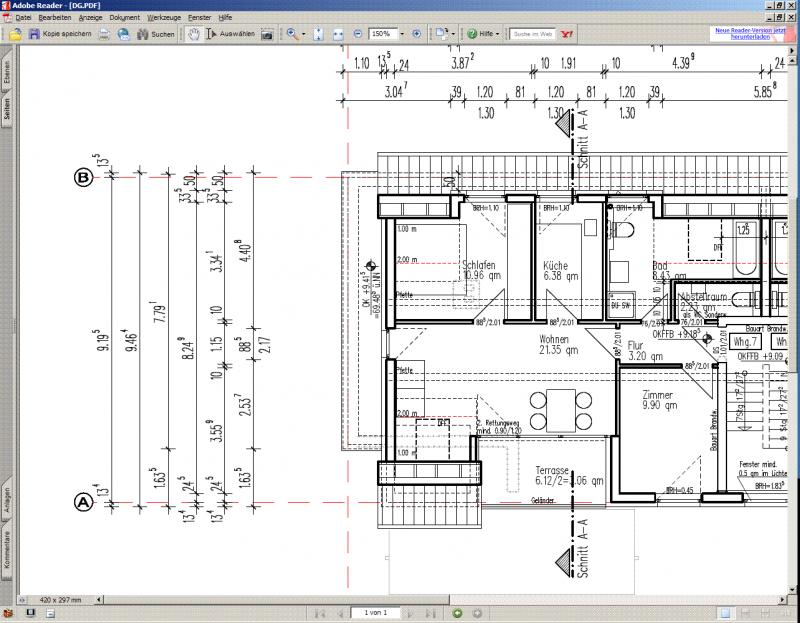Open the Kommentare side panel tab
The image size is (800, 623).
click(7, 548)
